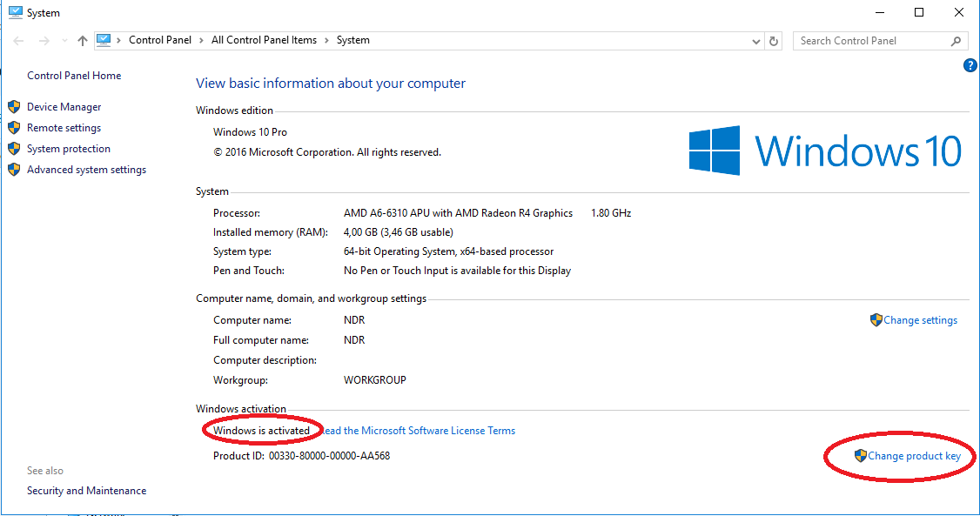Open Device Manager from the sidebar
This screenshot has width=980, height=516.
[63, 106]
